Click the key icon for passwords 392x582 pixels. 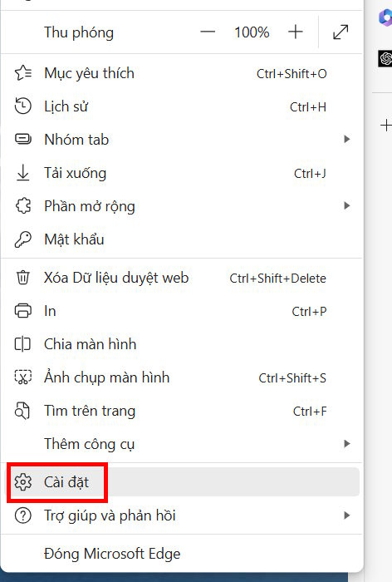[23, 239]
